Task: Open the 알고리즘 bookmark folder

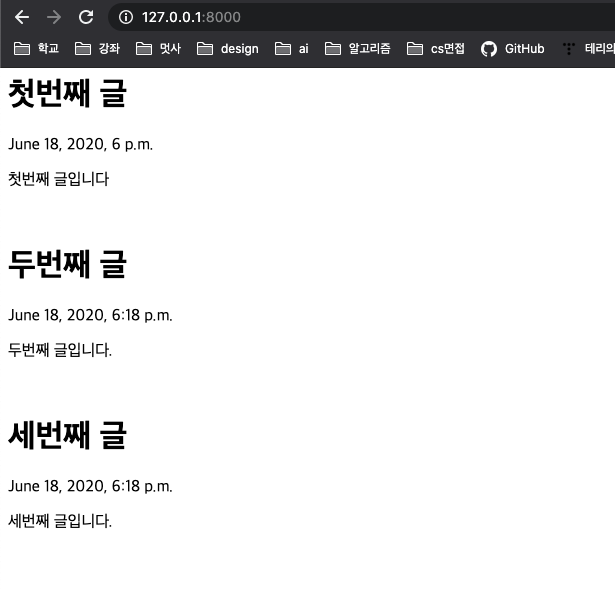Action: coord(358,49)
